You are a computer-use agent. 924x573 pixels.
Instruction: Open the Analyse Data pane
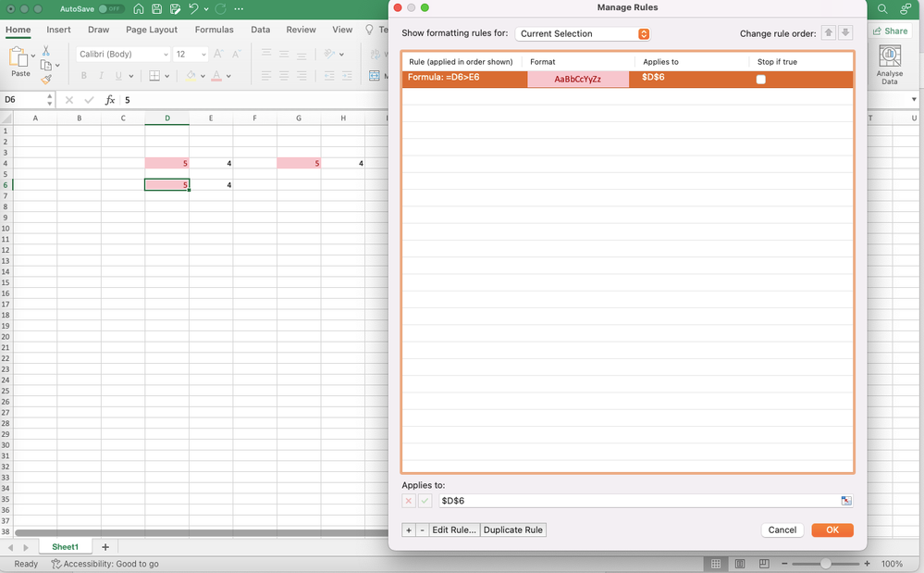(889, 62)
